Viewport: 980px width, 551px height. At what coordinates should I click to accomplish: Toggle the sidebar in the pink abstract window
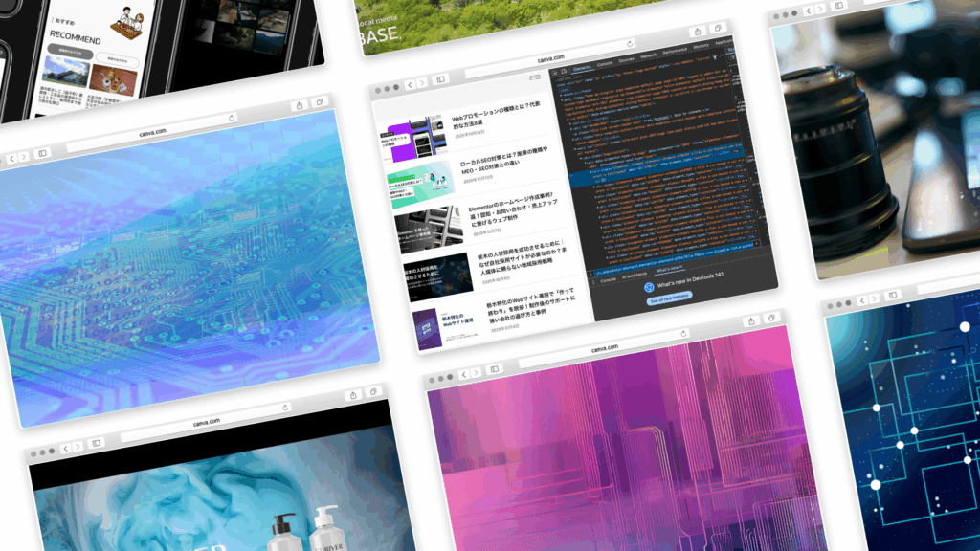click(x=494, y=371)
